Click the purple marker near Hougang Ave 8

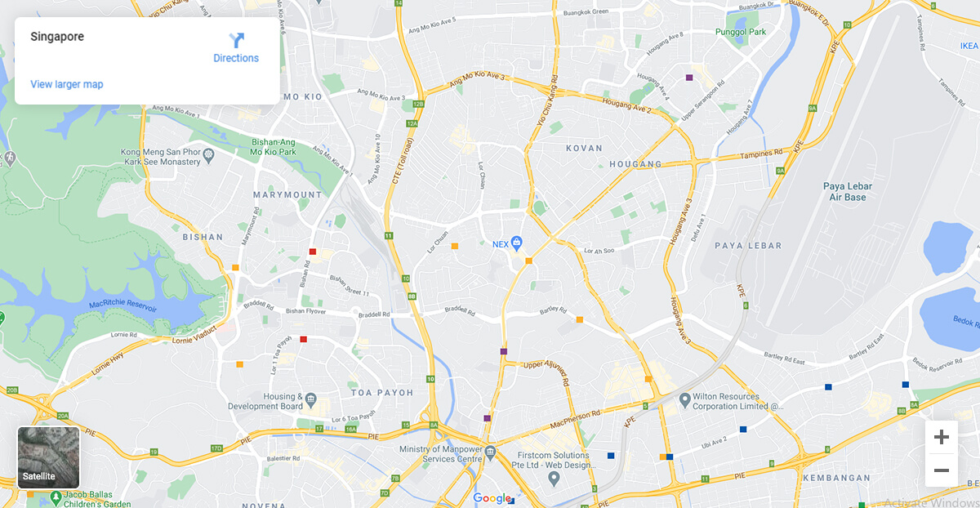pos(689,78)
